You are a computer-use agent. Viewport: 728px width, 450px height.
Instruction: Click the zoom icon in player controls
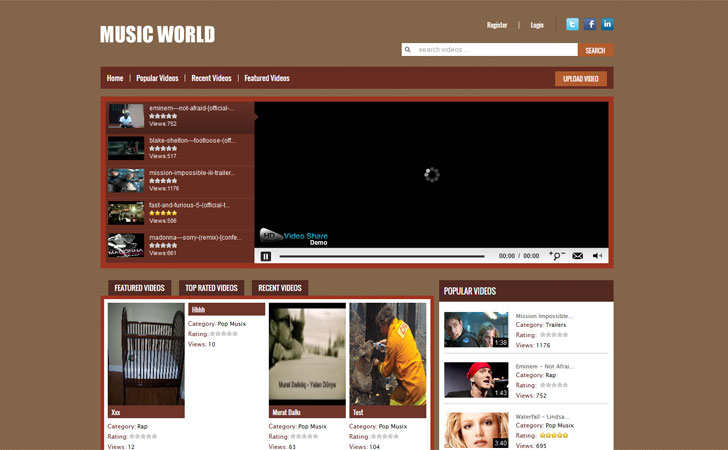(x=557, y=255)
